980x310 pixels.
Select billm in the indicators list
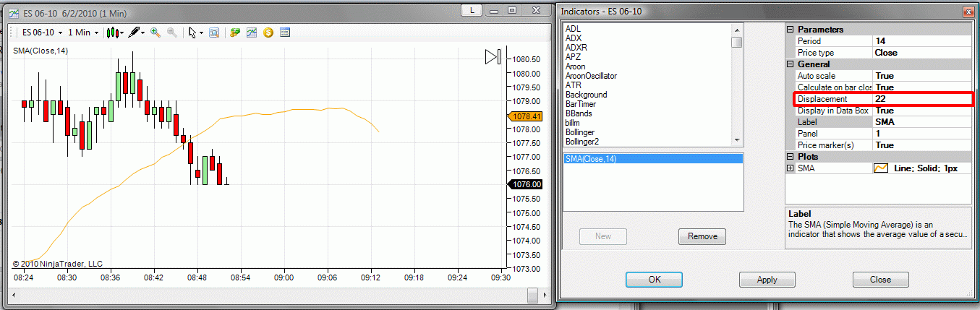pos(572,123)
